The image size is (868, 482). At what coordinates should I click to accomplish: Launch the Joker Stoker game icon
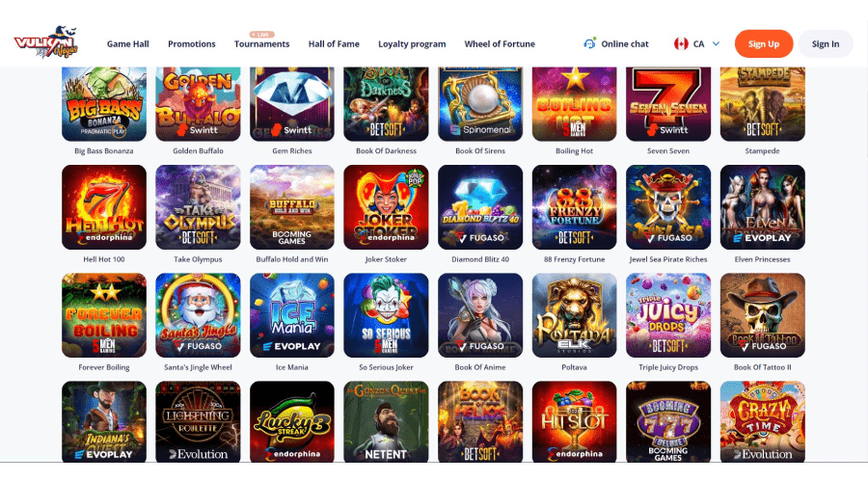coord(386,207)
